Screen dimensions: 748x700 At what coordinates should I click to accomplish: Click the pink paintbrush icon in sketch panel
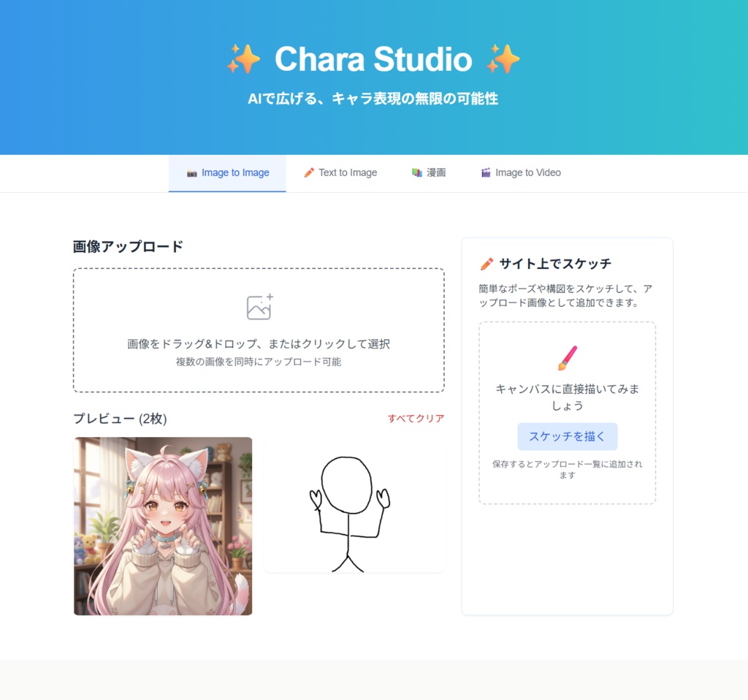[x=567, y=358]
